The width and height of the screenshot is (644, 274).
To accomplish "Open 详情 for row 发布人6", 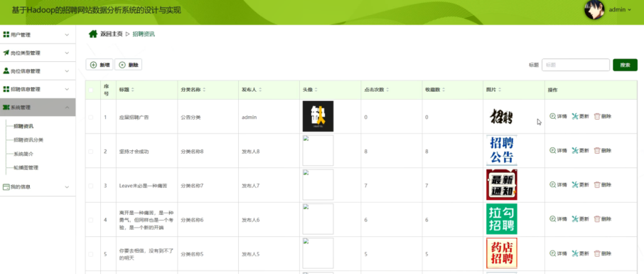I will pos(558,219).
